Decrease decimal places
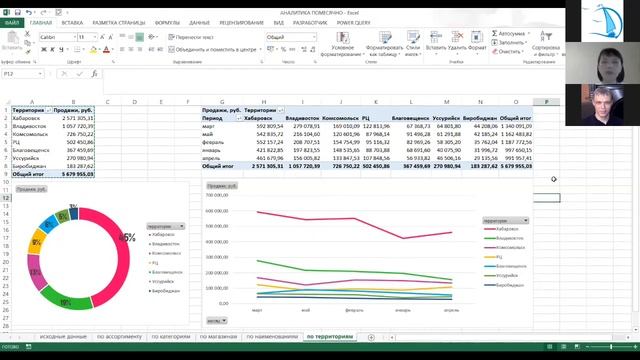 tap(313, 49)
